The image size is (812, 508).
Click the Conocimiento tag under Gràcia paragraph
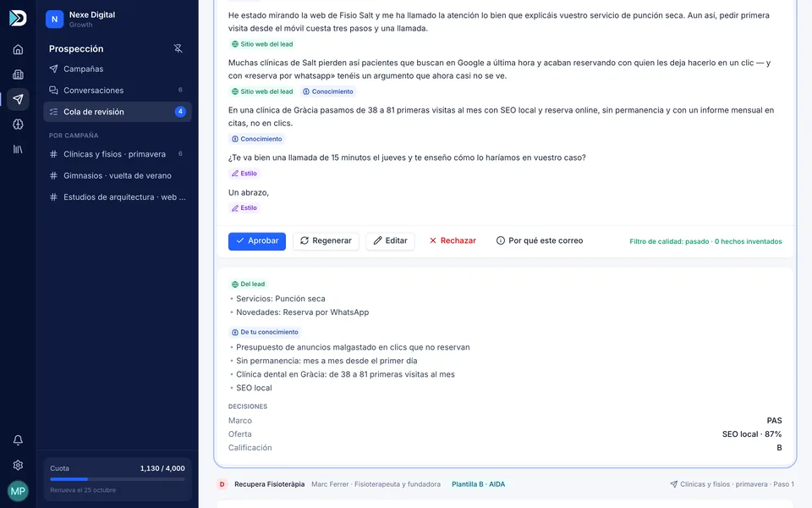257,139
